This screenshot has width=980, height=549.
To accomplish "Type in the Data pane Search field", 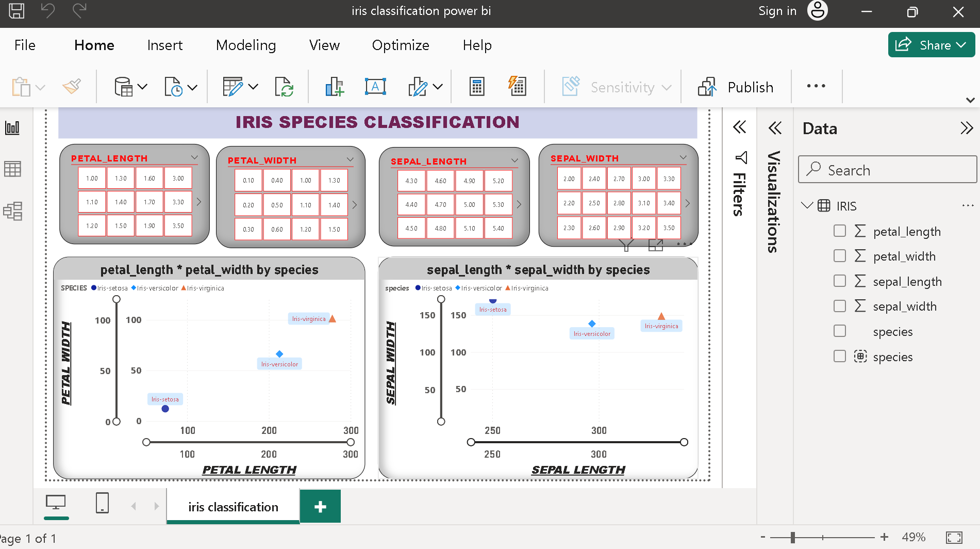I will pyautogui.click(x=887, y=170).
